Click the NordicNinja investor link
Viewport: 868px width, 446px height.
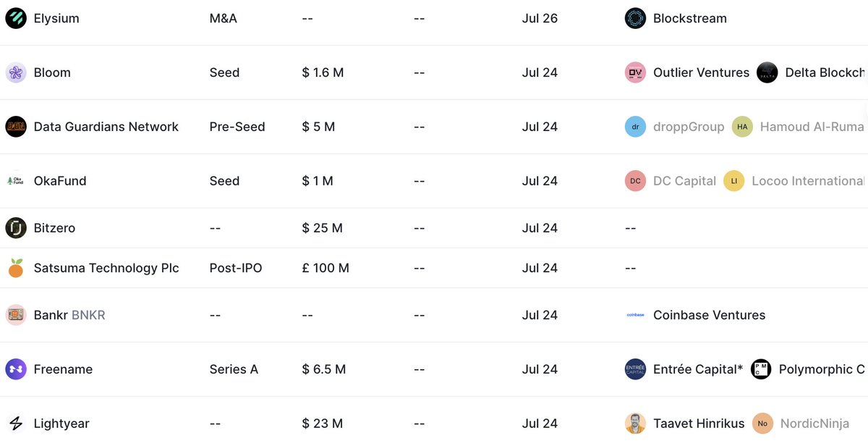(x=814, y=424)
